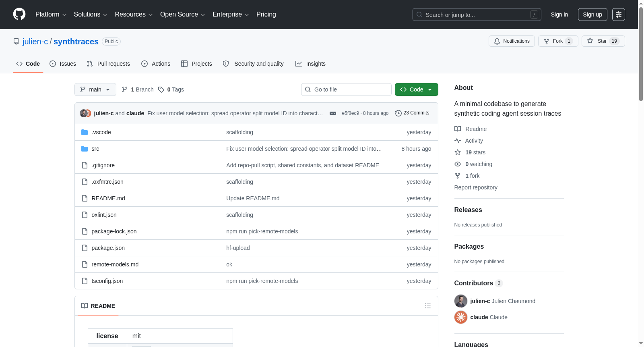Expand the Solutions menu
644x347 pixels.
pyautogui.click(x=91, y=15)
